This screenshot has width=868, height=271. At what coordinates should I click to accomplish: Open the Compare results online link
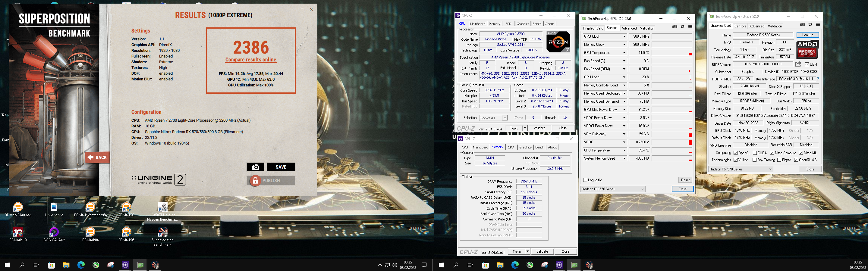click(x=251, y=60)
